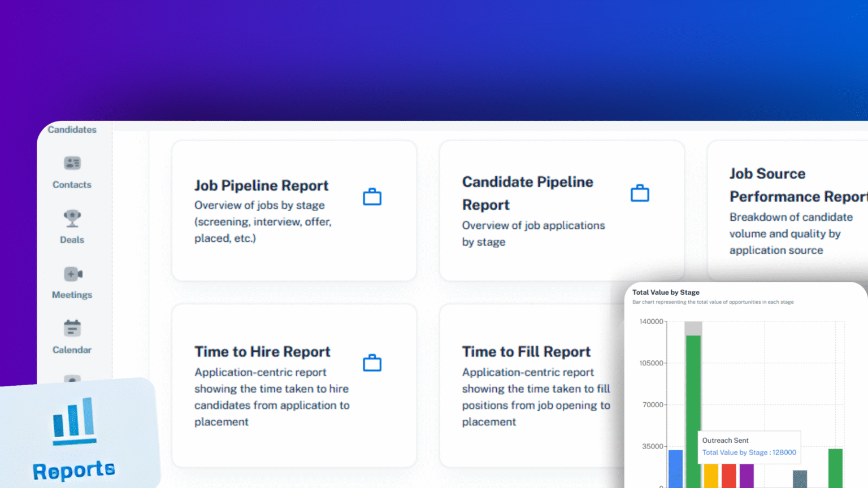Click the short blue chart bar
Screen dimensions: 868x488
point(675,469)
